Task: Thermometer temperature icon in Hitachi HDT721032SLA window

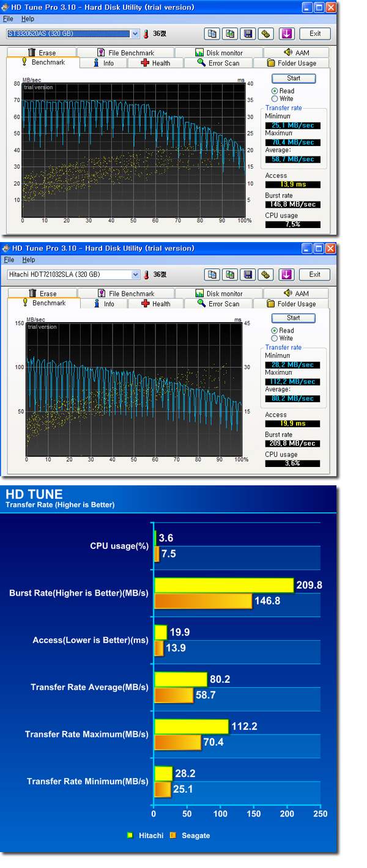Action: 146,275
